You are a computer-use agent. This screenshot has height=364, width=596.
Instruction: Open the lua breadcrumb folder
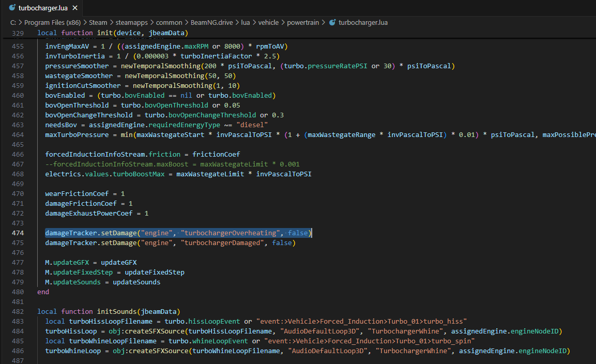tap(246, 22)
